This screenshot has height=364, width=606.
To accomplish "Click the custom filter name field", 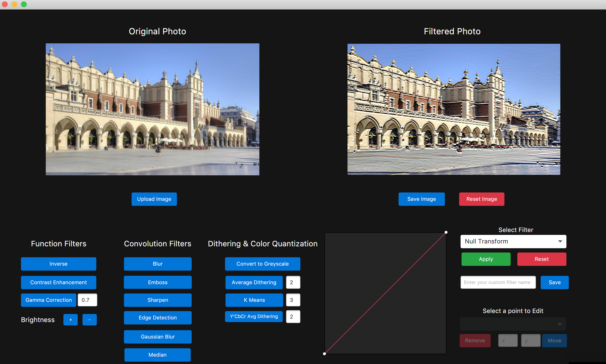I will point(498,282).
